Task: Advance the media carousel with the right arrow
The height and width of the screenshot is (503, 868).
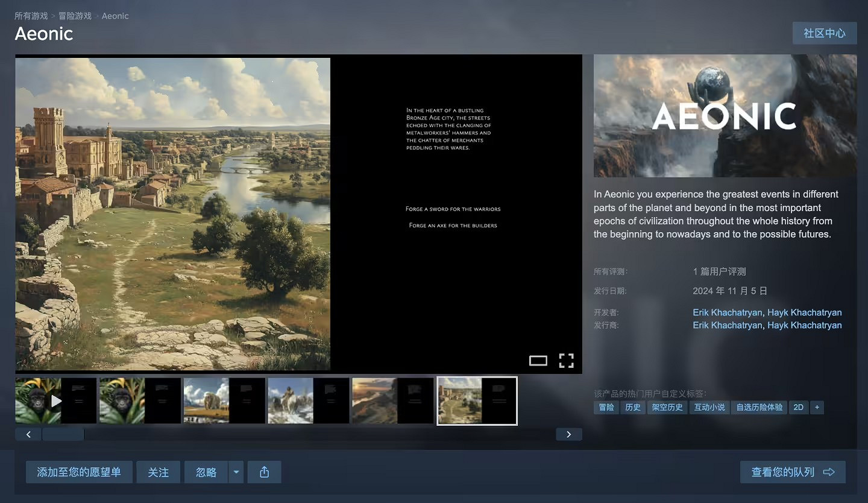Action: [568, 434]
